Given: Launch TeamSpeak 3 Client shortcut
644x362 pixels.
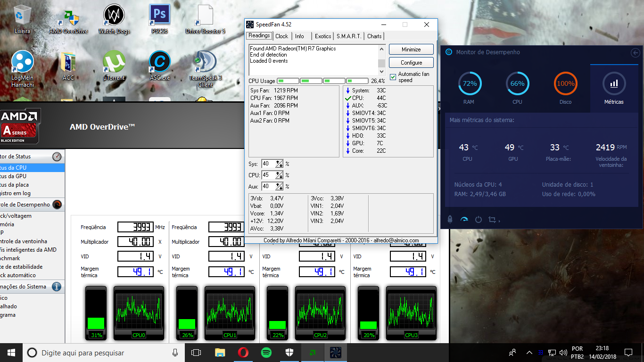Looking at the screenshot, I should click(205, 69).
